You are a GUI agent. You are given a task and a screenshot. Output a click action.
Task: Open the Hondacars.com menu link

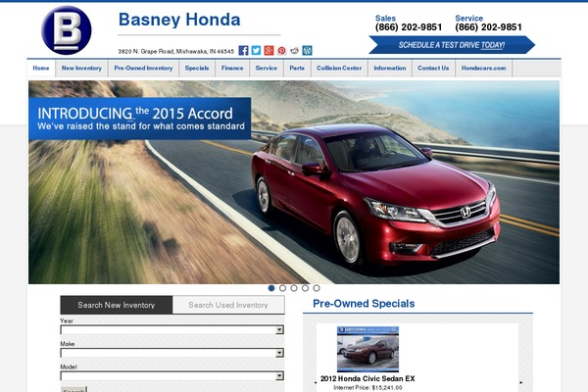tap(483, 69)
